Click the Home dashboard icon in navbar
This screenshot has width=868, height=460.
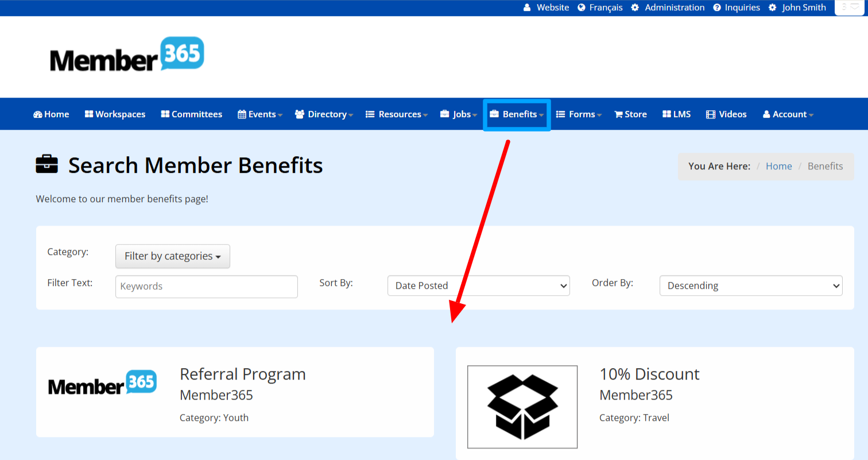(x=38, y=114)
